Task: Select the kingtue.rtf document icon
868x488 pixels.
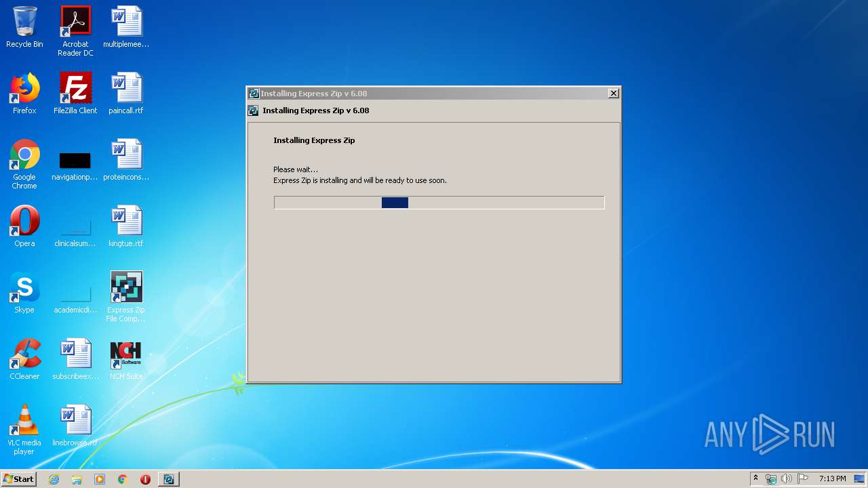Action: [x=126, y=226]
